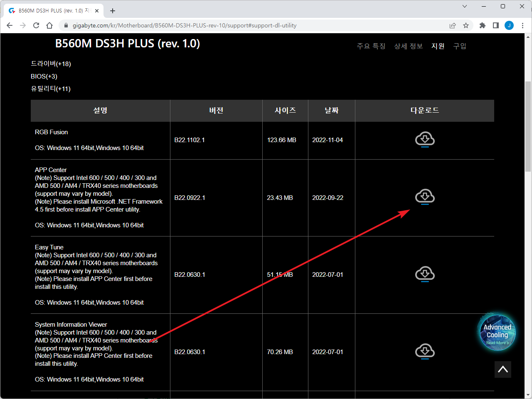The height and width of the screenshot is (399, 532).
Task: Select the Easy Tune title text
Action: point(49,247)
